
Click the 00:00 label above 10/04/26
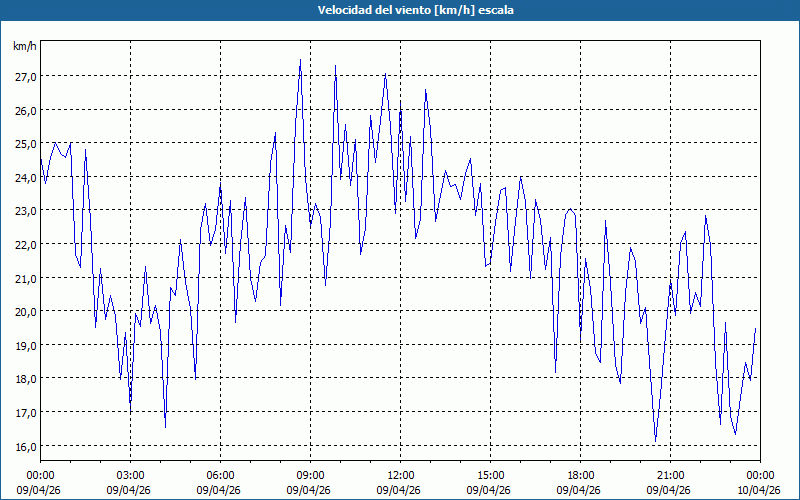(x=759, y=475)
